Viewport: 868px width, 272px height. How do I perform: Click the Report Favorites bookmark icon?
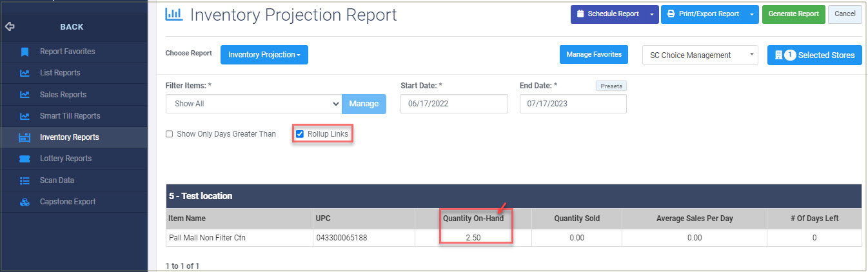pyautogui.click(x=25, y=52)
